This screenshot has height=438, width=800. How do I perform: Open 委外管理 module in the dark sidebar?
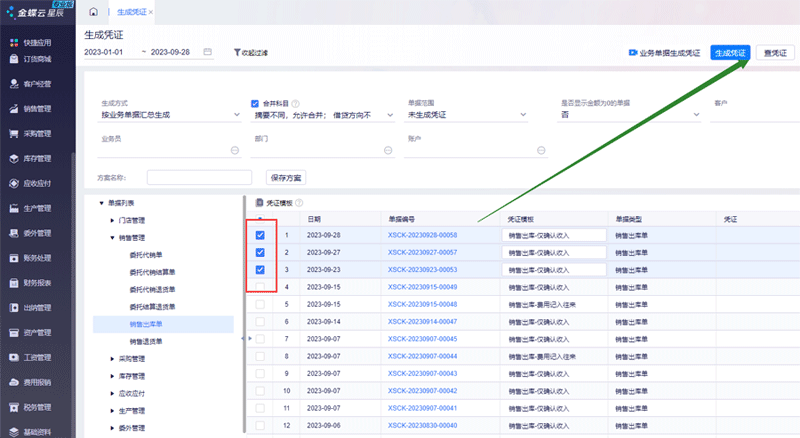coord(31,233)
